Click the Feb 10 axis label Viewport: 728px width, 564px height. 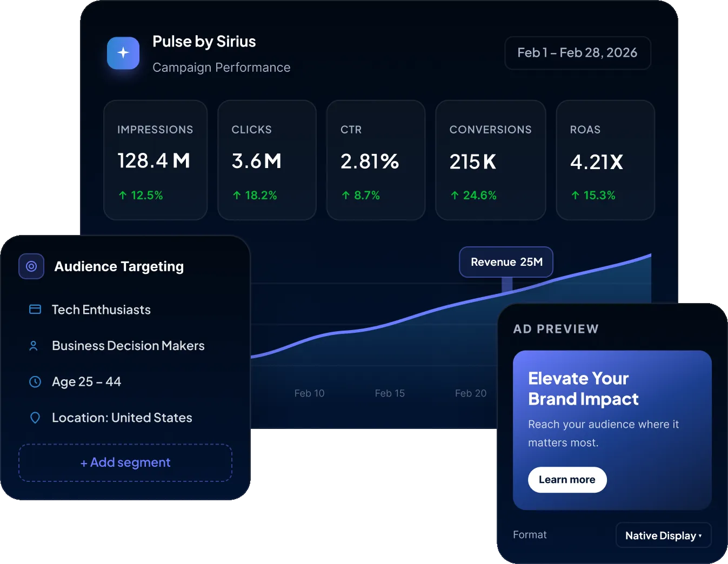pyautogui.click(x=310, y=393)
